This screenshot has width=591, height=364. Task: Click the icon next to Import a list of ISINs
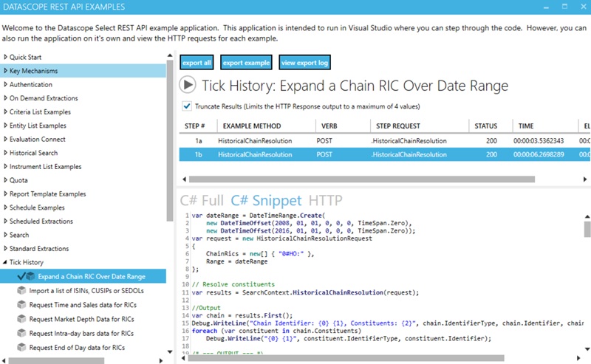click(x=21, y=291)
